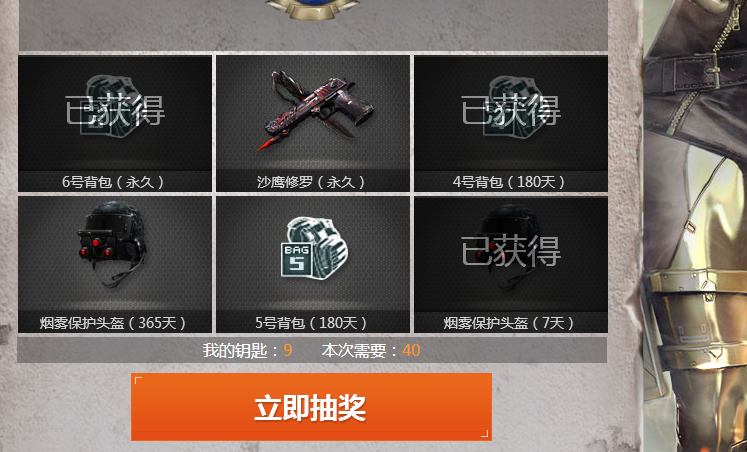The width and height of the screenshot is (747, 452).
Task: Click the 6号背包（永久）label
Action: click(x=115, y=182)
